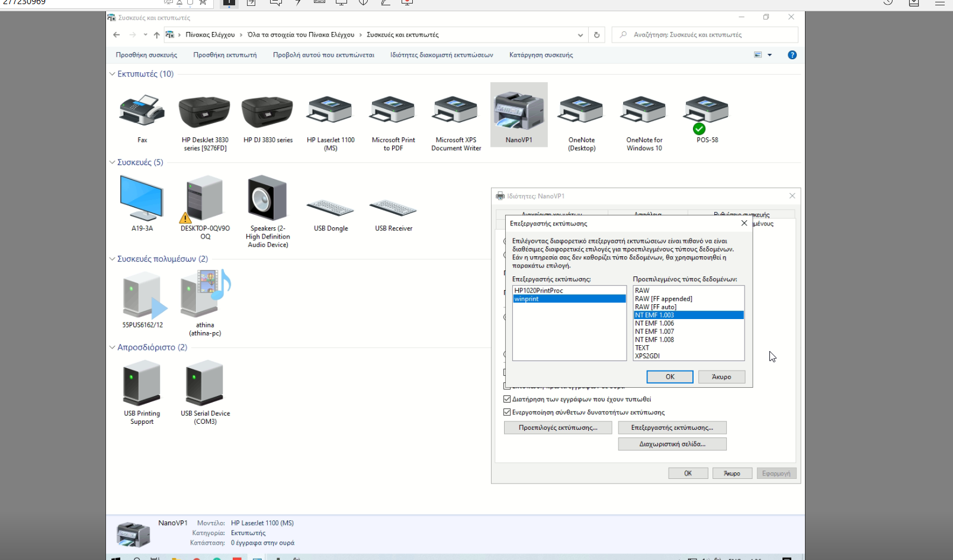Click OK in NanoVP1 properties window
Viewport: 953px width, 560px height.
coord(688,474)
